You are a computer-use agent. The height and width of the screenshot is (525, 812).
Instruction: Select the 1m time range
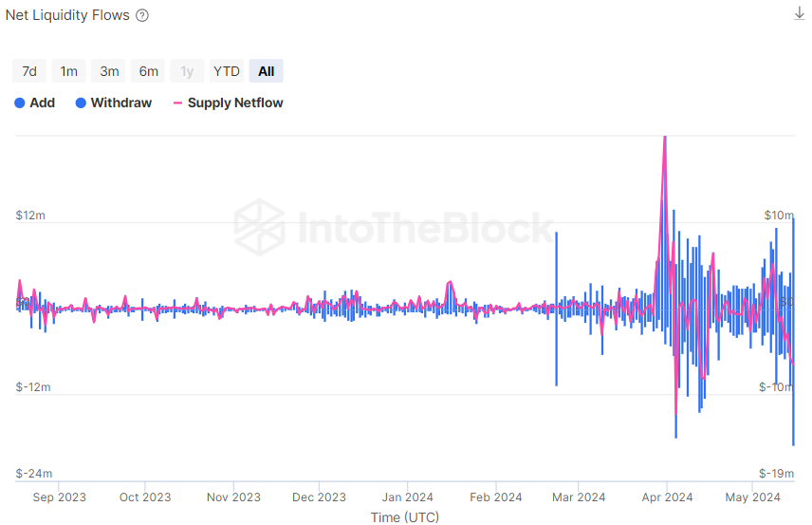pyautogui.click(x=69, y=71)
